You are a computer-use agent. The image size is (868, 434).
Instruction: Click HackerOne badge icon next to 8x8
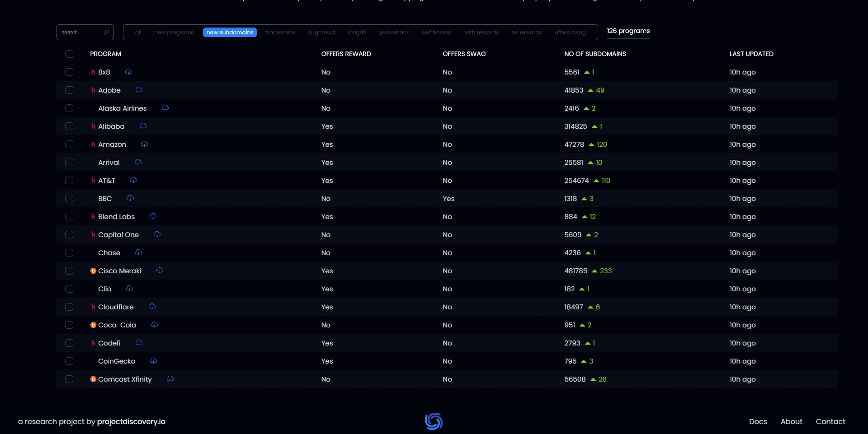[x=93, y=72]
